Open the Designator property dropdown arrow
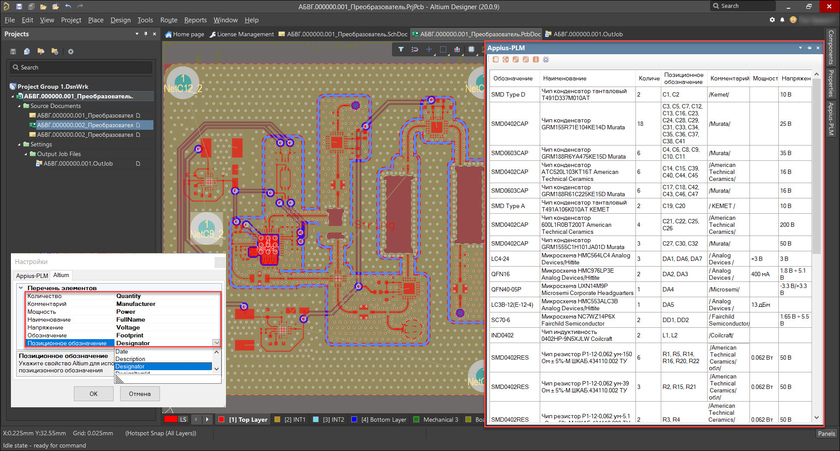The image size is (840, 451). pyautogui.click(x=217, y=342)
